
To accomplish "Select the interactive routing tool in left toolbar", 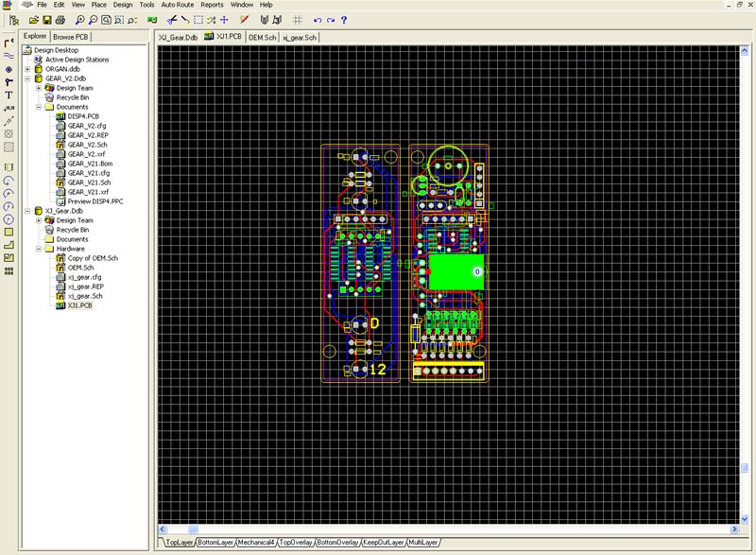I will pos(9,43).
